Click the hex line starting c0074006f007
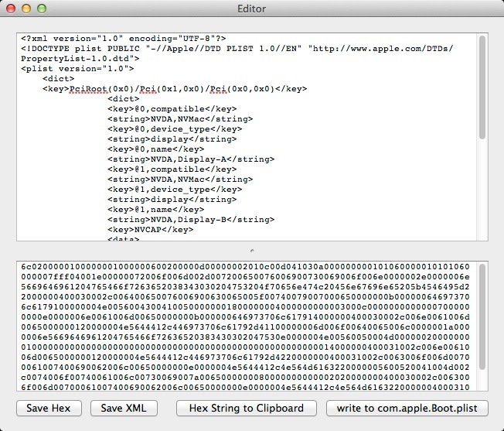 click(x=245, y=378)
